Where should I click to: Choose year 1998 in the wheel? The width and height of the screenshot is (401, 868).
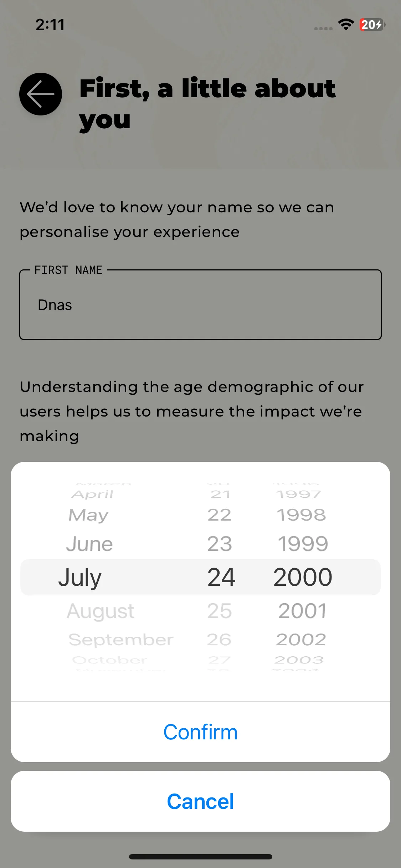click(x=301, y=515)
